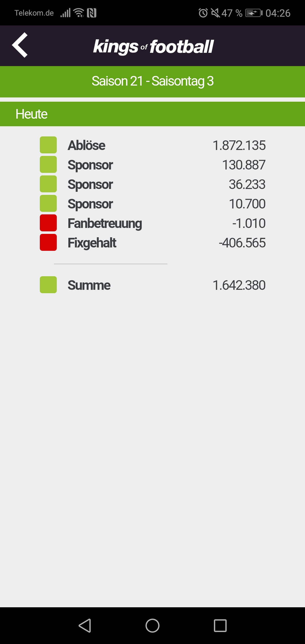Viewport: 305px width, 644px height.
Task: Tap the red swatch beside Fanbetreuung
Action: pyautogui.click(x=48, y=223)
